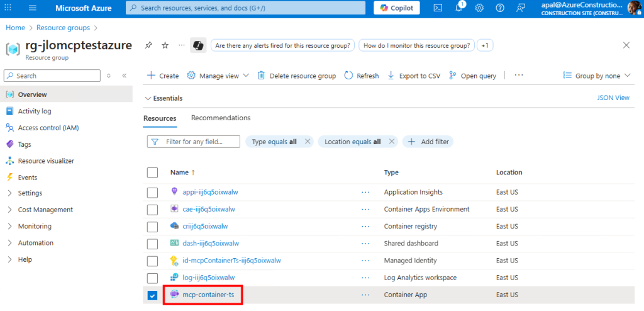Open context menu for mcp-container-ts row
This screenshot has height=311, width=644.
point(365,295)
